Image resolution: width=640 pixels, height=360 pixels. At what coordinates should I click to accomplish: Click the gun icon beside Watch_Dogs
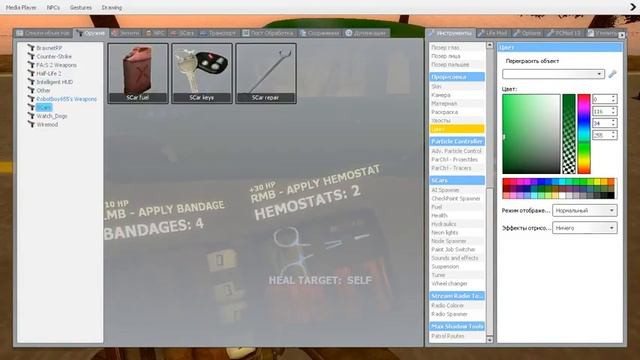click(x=31, y=116)
